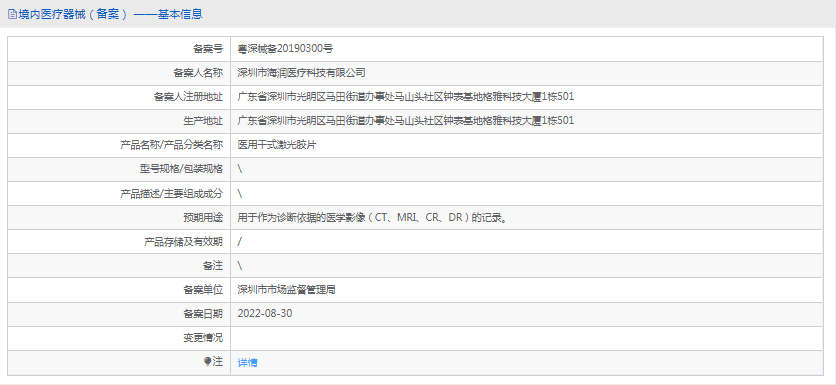
Task: Click the 生产地址 address value
Action: click(406, 121)
